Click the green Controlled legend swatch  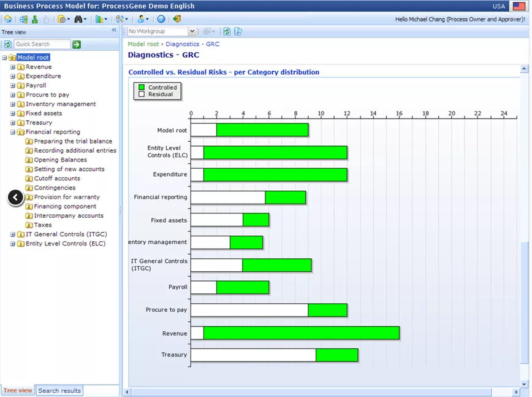coord(142,88)
